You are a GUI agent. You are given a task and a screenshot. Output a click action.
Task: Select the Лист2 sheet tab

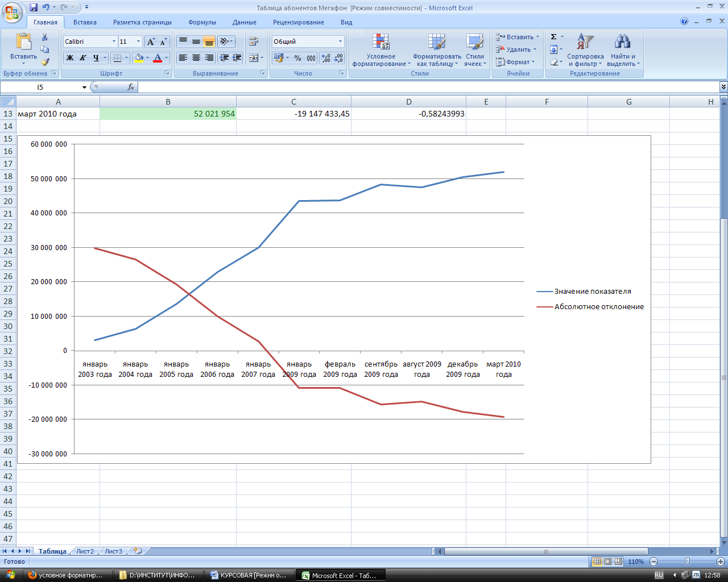[85, 551]
